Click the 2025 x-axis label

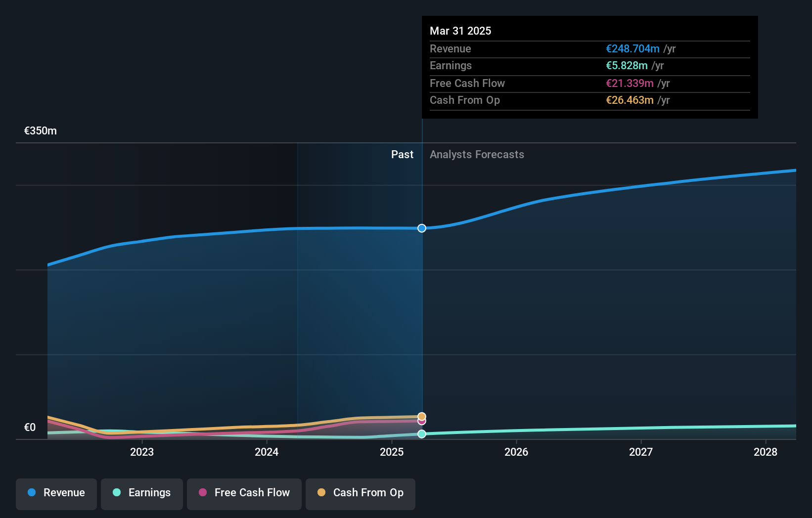pyautogui.click(x=392, y=452)
